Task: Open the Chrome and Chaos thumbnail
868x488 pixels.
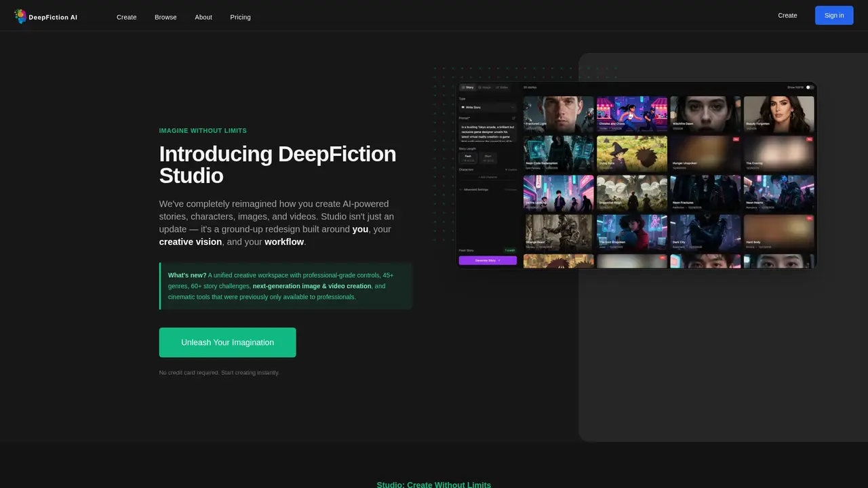Action: point(632,114)
